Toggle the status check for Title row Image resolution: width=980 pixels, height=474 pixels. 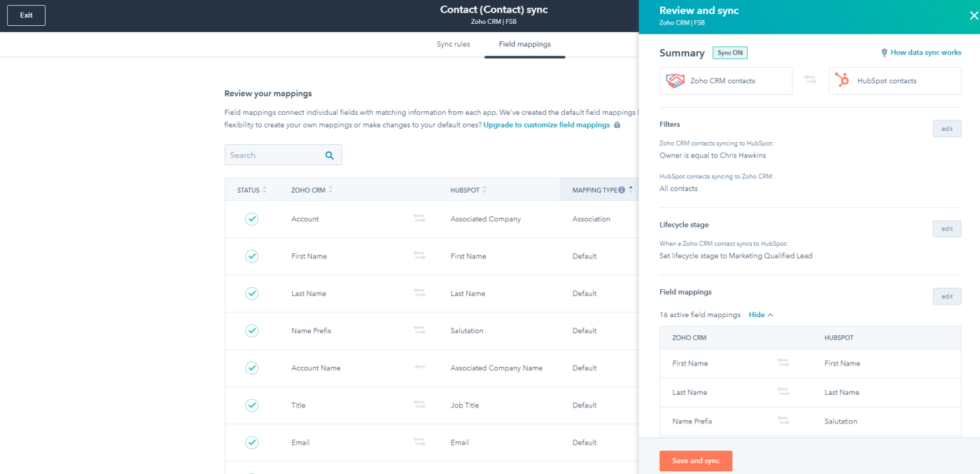tap(252, 405)
